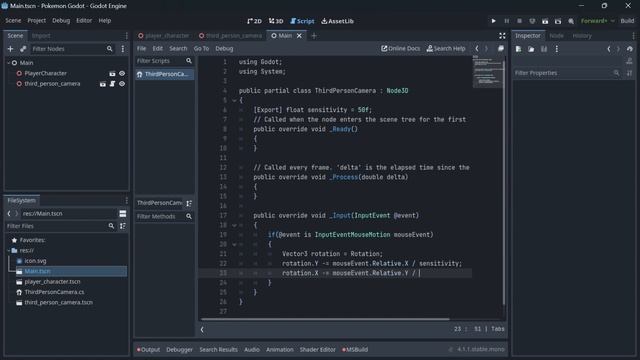Create a new resource in Inspector

(518, 49)
